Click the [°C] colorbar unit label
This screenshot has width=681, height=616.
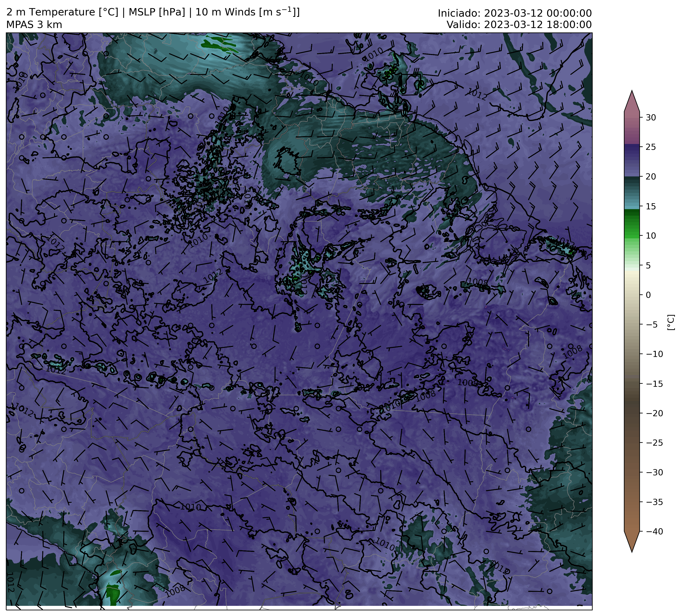(671, 322)
